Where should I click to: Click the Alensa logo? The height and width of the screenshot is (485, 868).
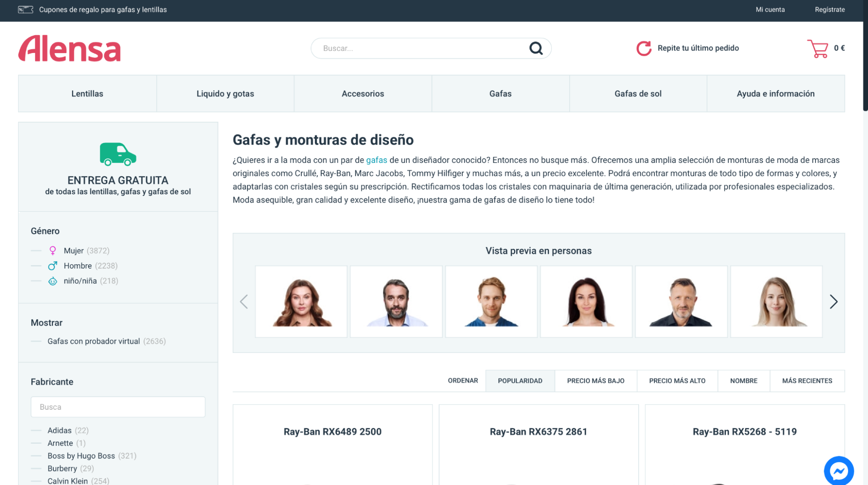click(x=69, y=48)
